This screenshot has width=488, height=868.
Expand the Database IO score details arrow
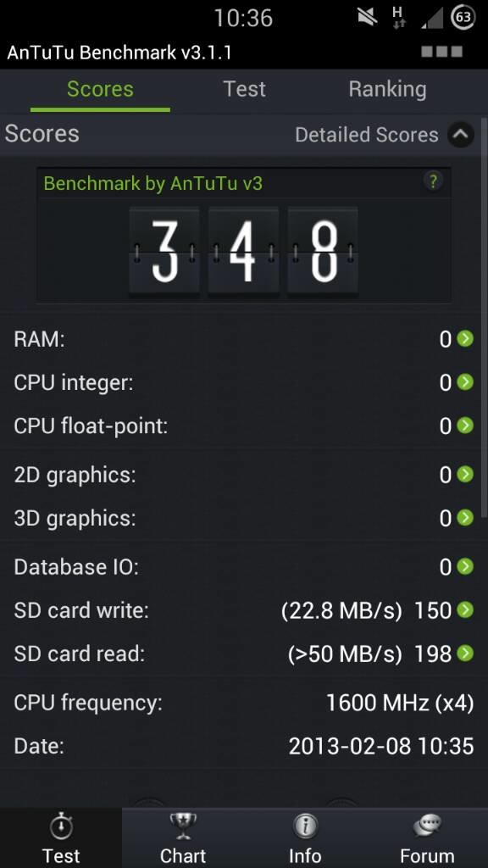[x=465, y=567]
